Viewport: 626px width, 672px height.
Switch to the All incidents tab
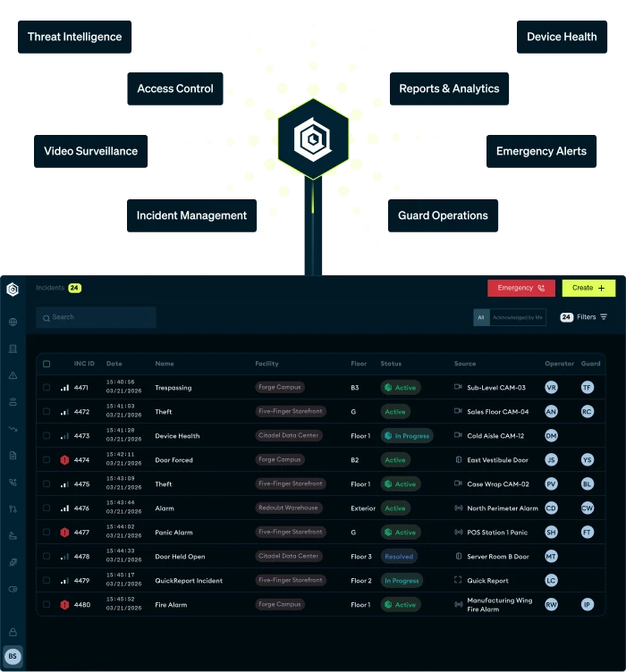coord(481,317)
